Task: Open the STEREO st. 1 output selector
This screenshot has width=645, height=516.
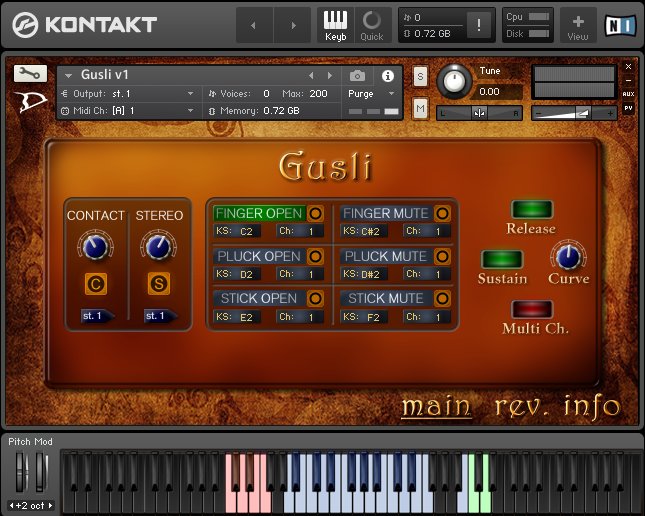Action: [x=161, y=316]
